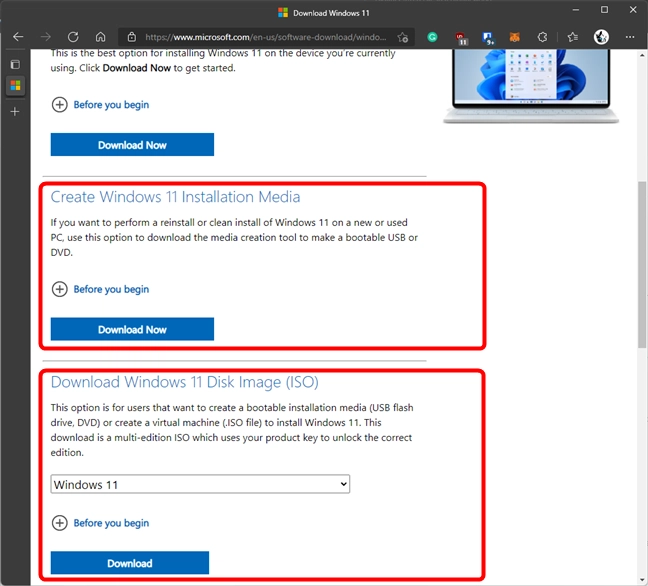Expand Before you begin for Disk Image ISO

click(x=100, y=523)
